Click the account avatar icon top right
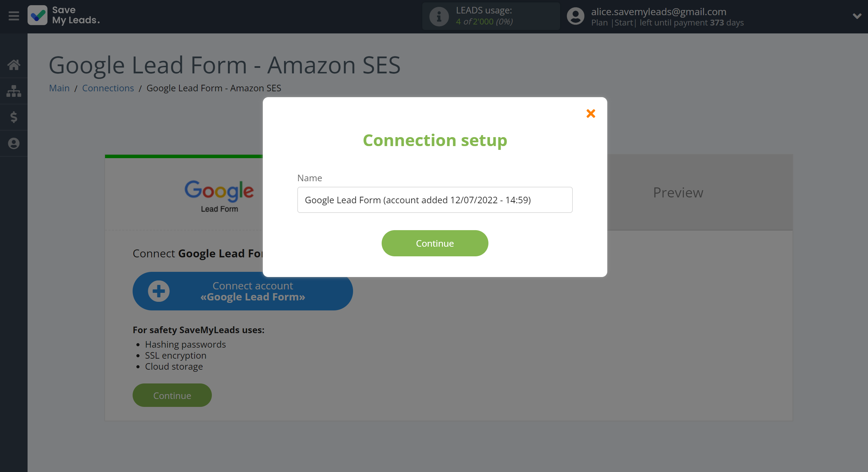Image resolution: width=868 pixels, height=472 pixels. pyautogui.click(x=575, y=16)
